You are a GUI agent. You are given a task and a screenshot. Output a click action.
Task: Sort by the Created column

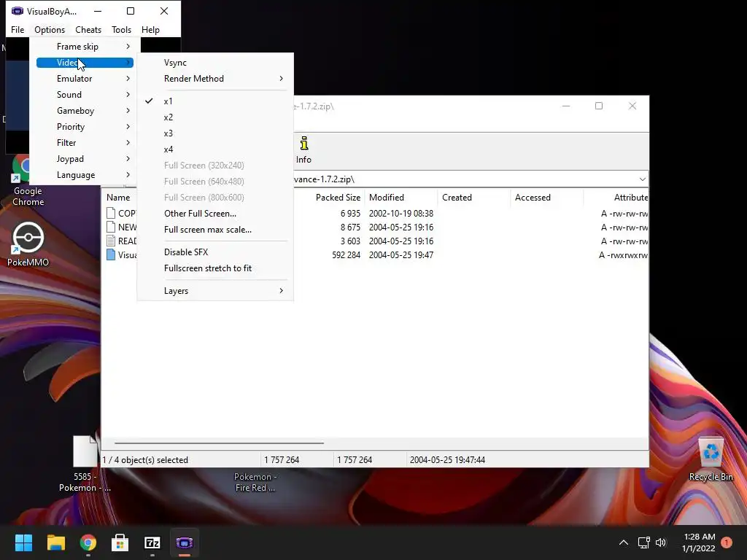(457, 197)
